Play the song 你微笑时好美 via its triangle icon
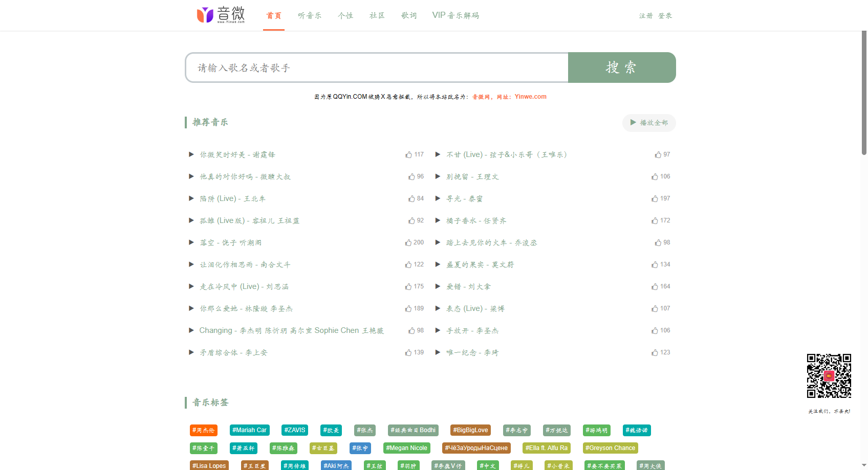The width and height of the screenshot is (868, 470). 191,154
